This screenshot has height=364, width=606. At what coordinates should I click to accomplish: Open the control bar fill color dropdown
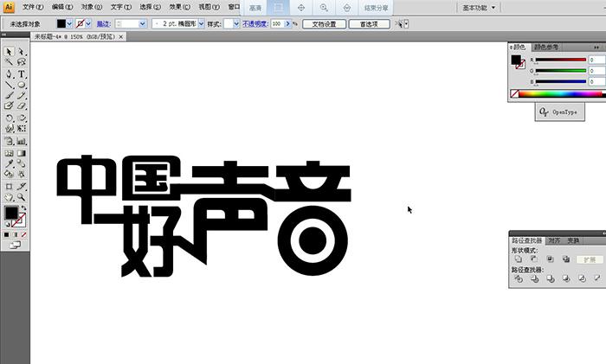point(69,24)
